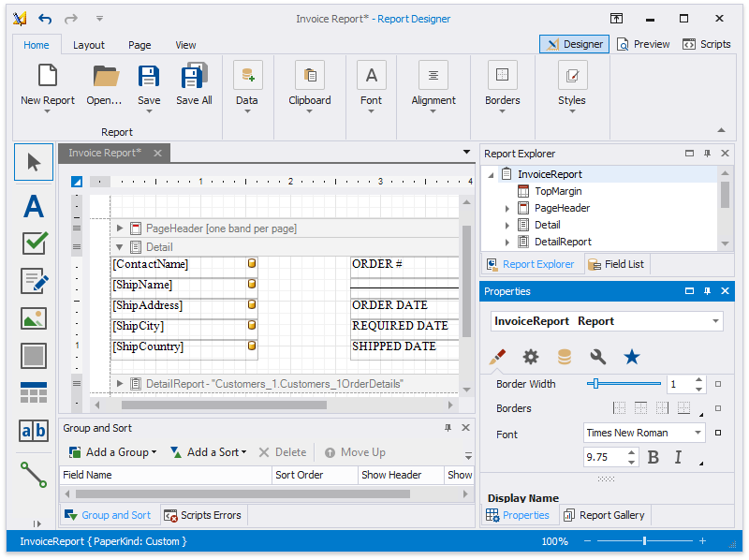Toggle italic font style

tap(677, 458)
